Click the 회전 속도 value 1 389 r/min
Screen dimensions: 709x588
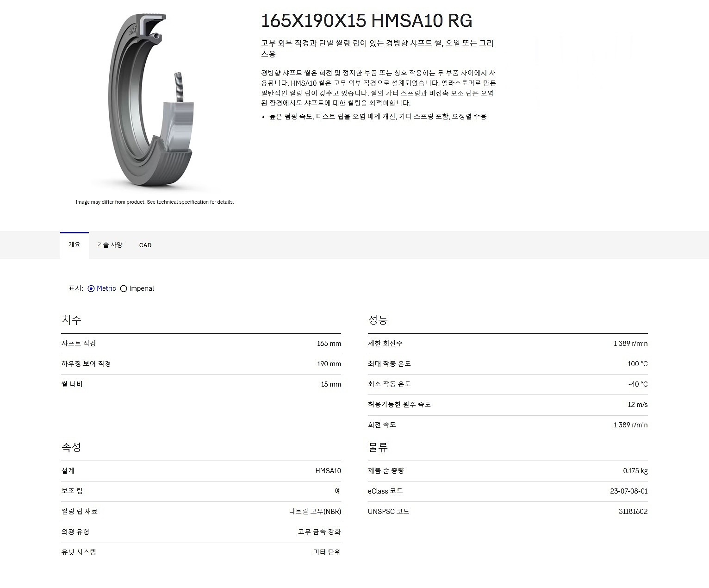click(x=630, y=425)
